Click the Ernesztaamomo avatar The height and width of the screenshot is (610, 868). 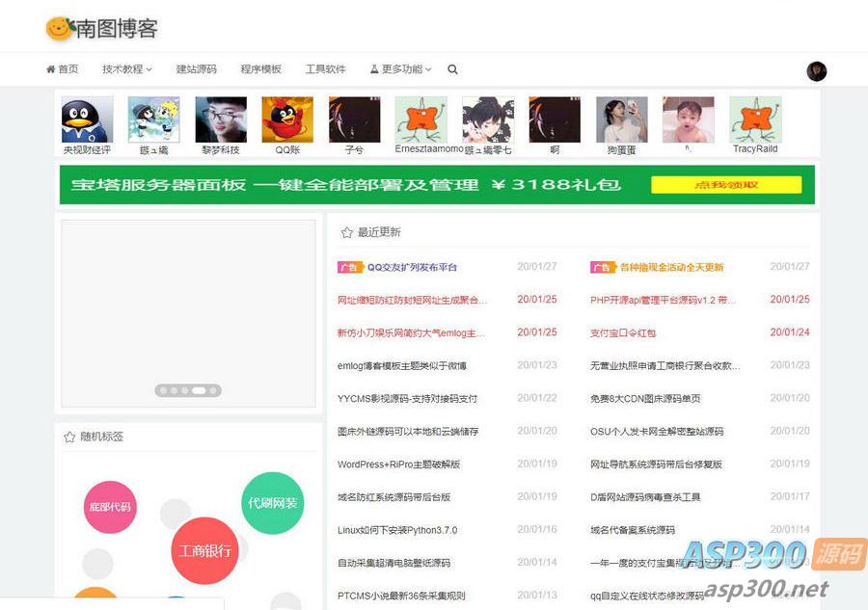(420, 120)
